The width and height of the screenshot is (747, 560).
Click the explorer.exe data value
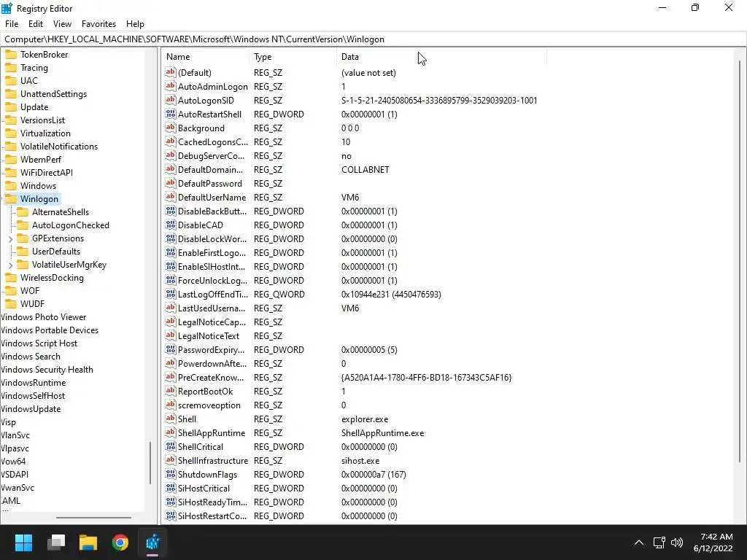[x=365, y=419]
